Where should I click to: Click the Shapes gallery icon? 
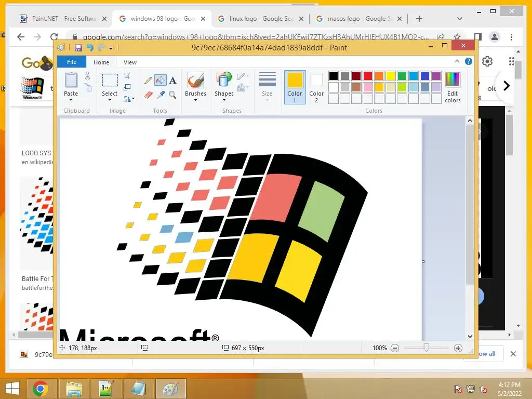click(224, 81)
